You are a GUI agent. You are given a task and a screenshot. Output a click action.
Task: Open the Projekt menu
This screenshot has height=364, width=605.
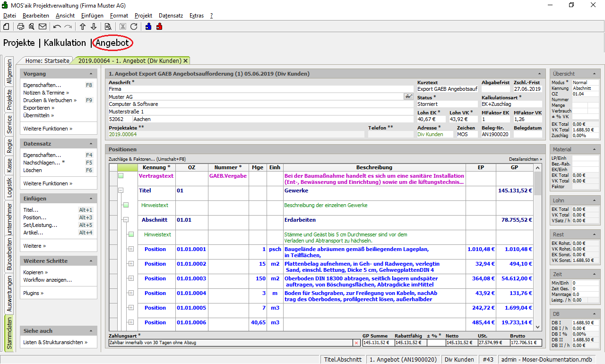click(143, 16)
